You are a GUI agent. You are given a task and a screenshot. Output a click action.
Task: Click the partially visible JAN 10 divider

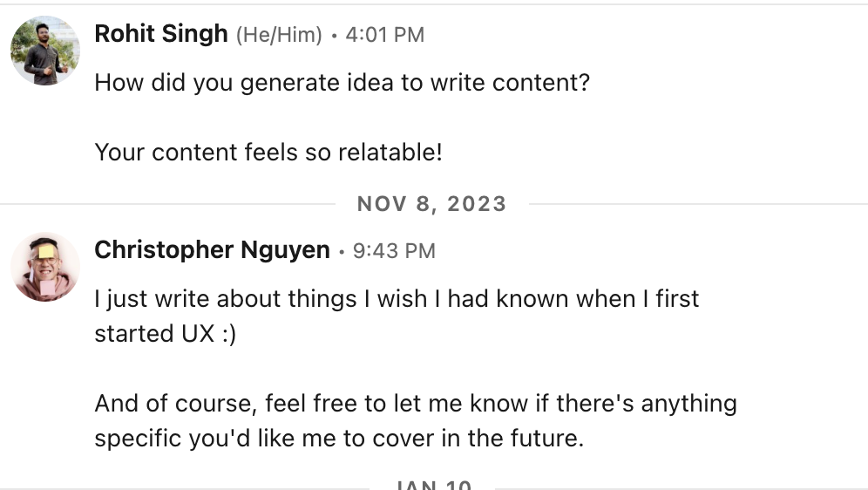(432, 485)
